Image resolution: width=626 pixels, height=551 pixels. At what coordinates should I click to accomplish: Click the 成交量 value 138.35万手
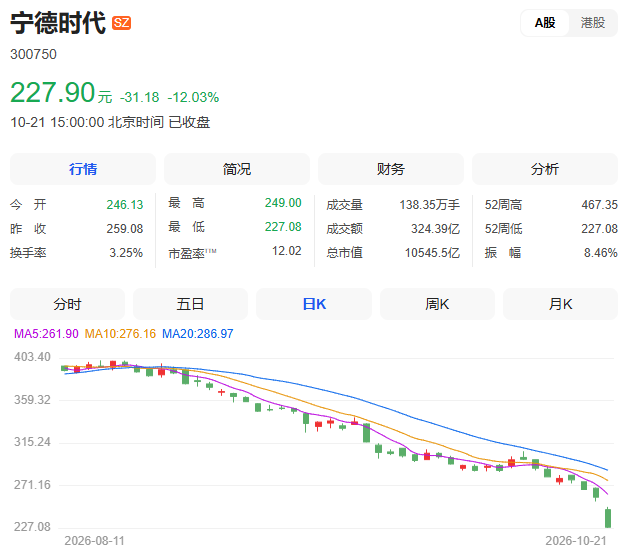tap(430, 205)
